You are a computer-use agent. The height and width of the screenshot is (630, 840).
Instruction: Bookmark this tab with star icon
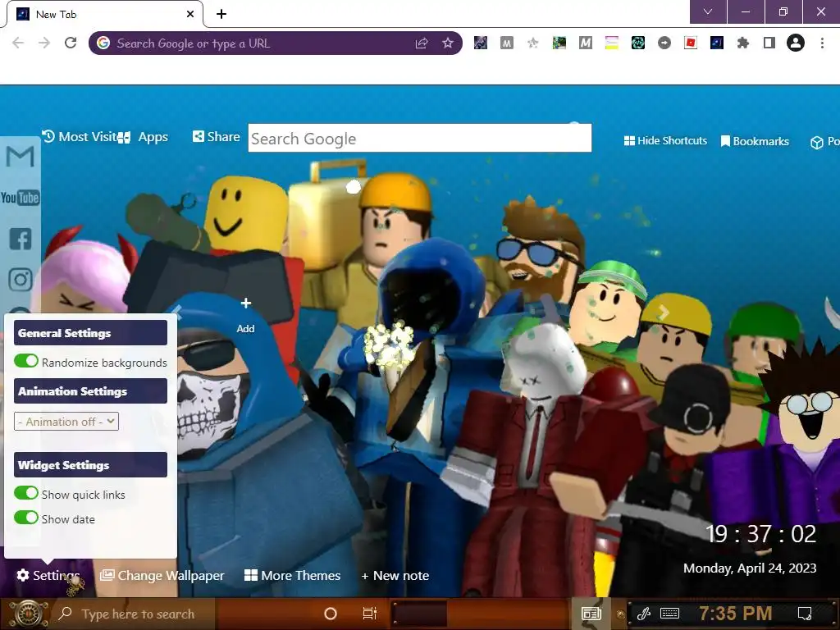click(448, 43)
